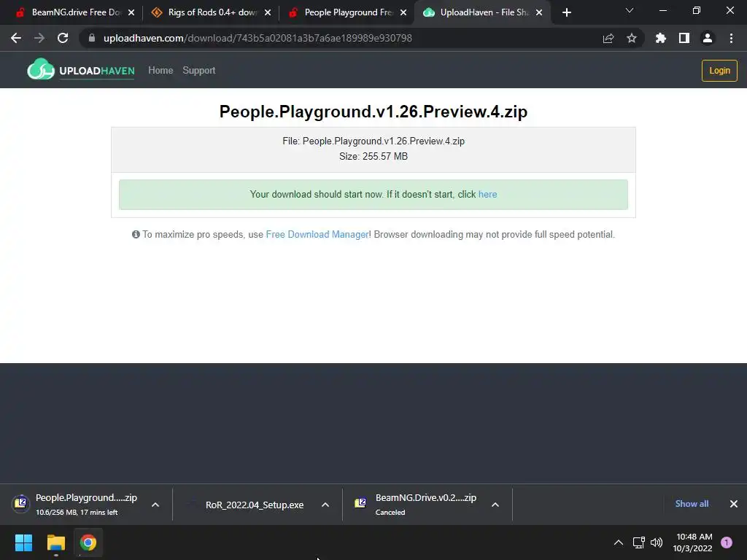Open the volume tray icon

click(657, 542)
